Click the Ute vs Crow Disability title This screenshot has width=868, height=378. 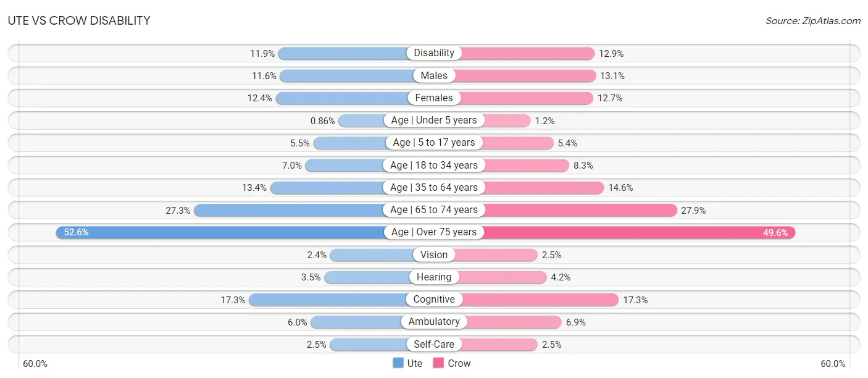point(79,20)
